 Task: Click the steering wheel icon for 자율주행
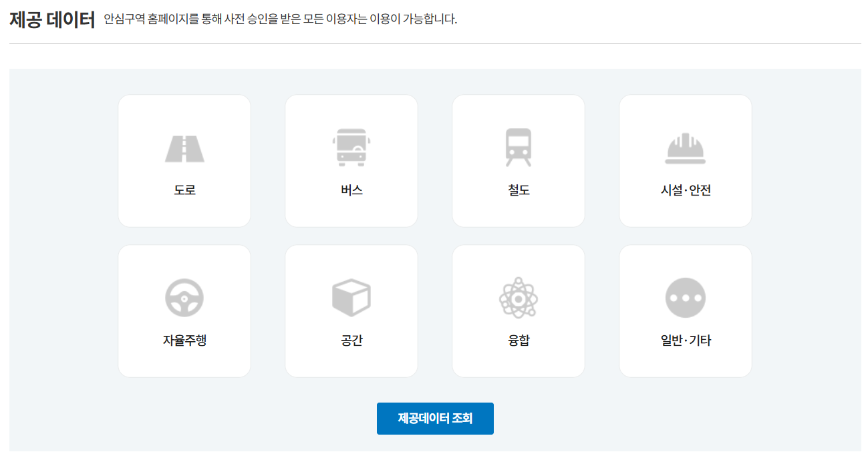184,298
